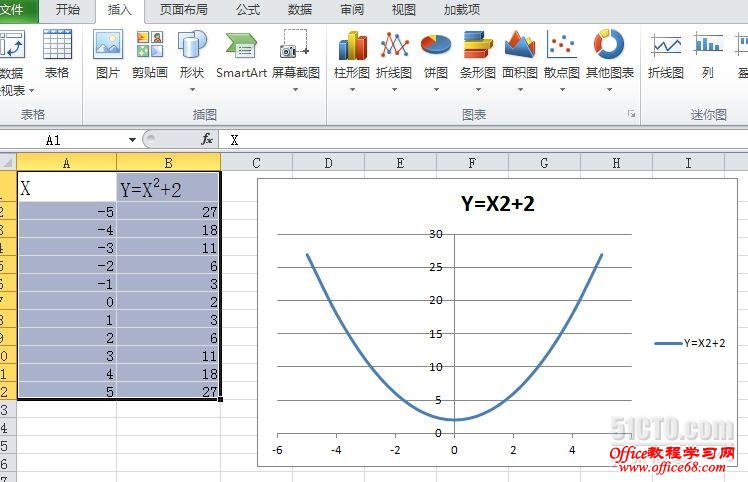The height and width of the screenshot is (482, 748).
Task: Switch to the 视图 (View) tab
Action: coord(404,10)
